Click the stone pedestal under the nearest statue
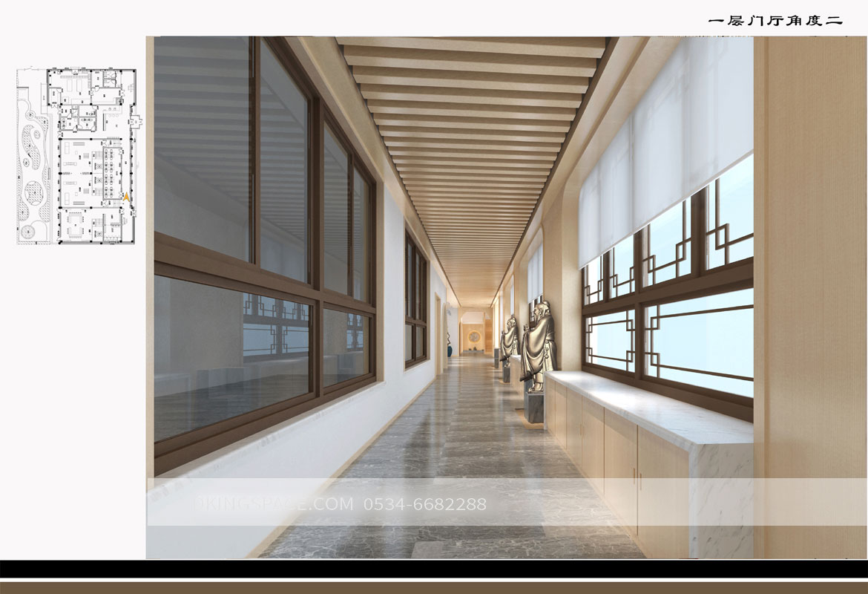Image resolution: width=868 pixels, height=594 pixels. (x=536, y=405)
